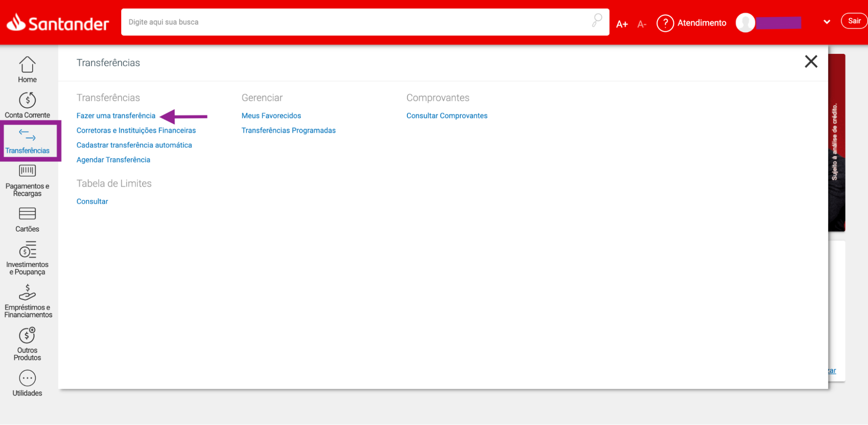The image size is (868, 425).
Task: Click the Home icon in sidebar
Action: [27, 65]
